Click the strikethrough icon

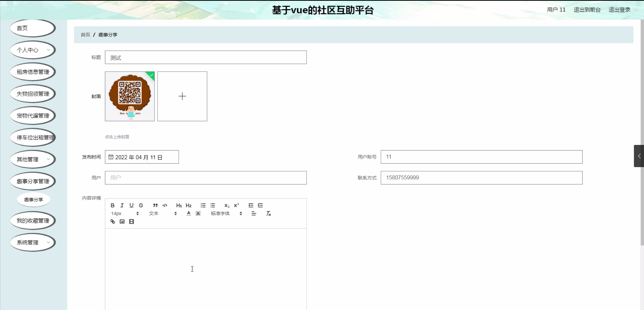[x=141, y=205]
